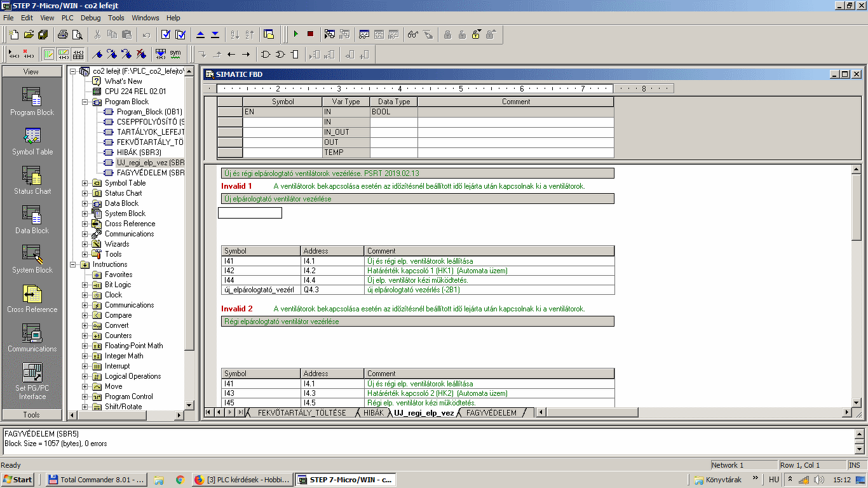Screen dimensions: 868x488
Task: Put PLC in RUN mode with green arrow
Action: pos(295,34)
